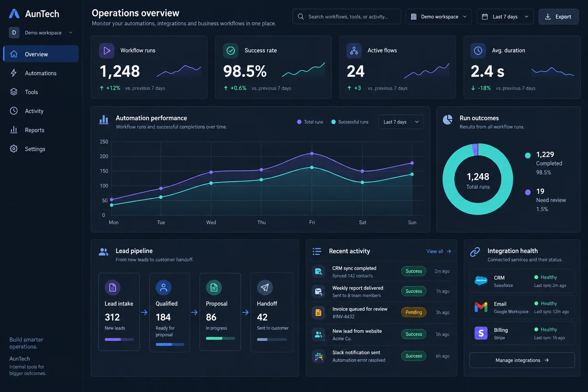Open the Billing Stripe integration card
The width and height of the screenshot is (588, 392).
522,333
